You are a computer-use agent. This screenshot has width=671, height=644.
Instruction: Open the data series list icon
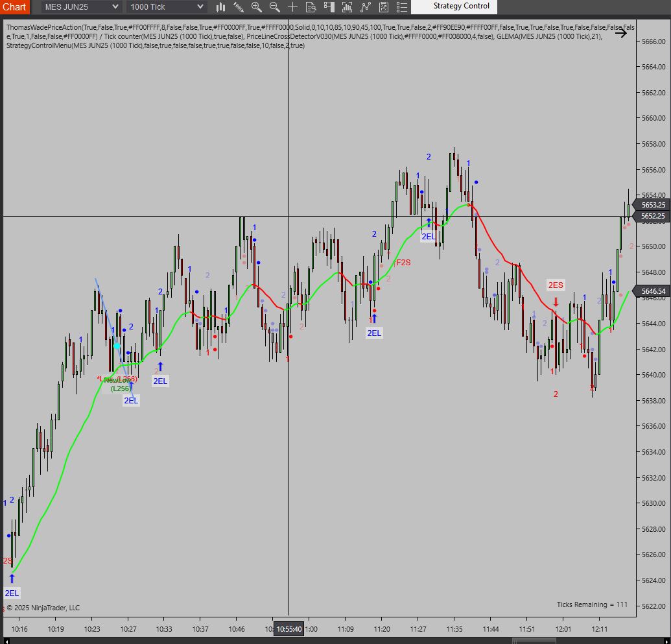pyautogui.click(x=402, y=7)
